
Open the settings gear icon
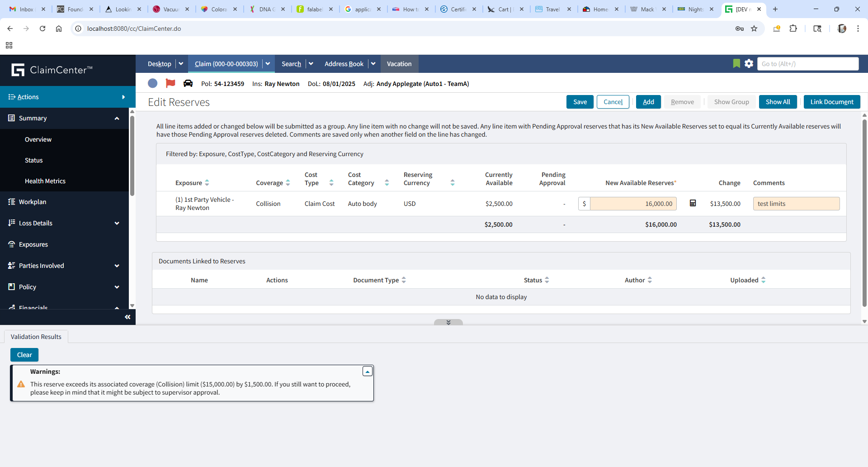tap(749, 64)
